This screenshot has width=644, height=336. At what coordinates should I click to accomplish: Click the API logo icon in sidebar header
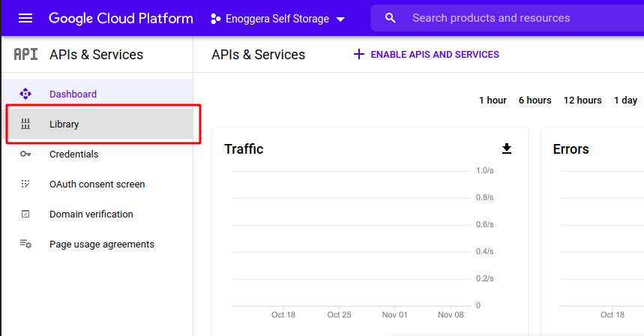click(x=26, y=54)
